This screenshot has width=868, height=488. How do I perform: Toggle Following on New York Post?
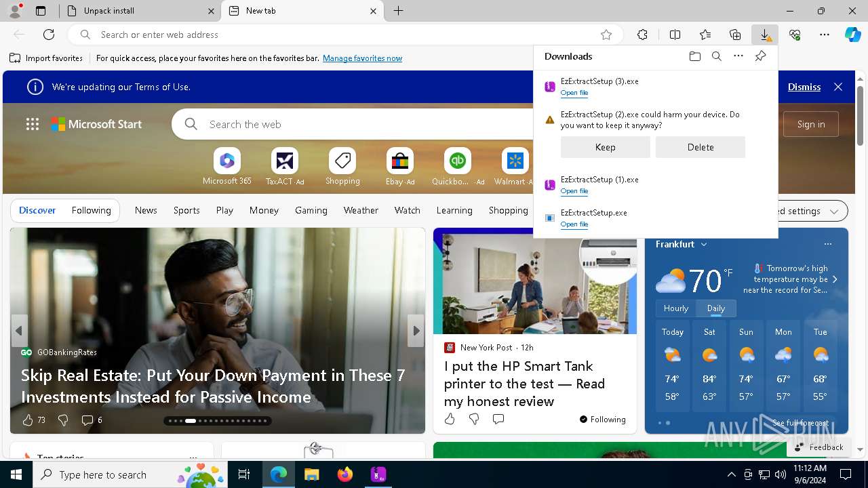602,420
